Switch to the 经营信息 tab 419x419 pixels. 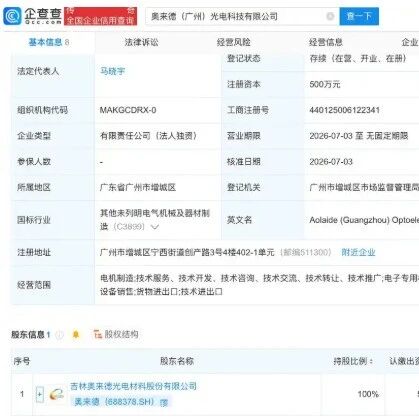click(x=326, y=42)
